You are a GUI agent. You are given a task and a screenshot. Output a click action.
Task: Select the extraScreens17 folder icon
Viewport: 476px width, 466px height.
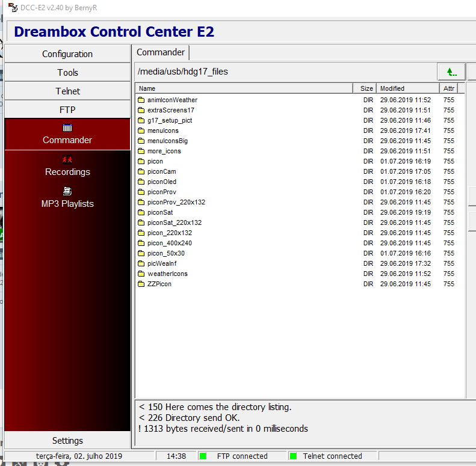tap(141, 110)
